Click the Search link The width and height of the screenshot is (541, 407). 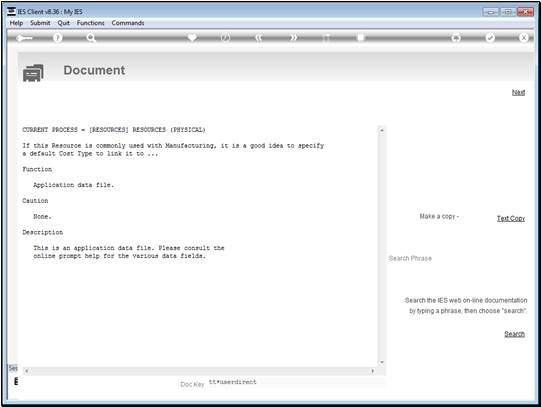click(514, 334)
